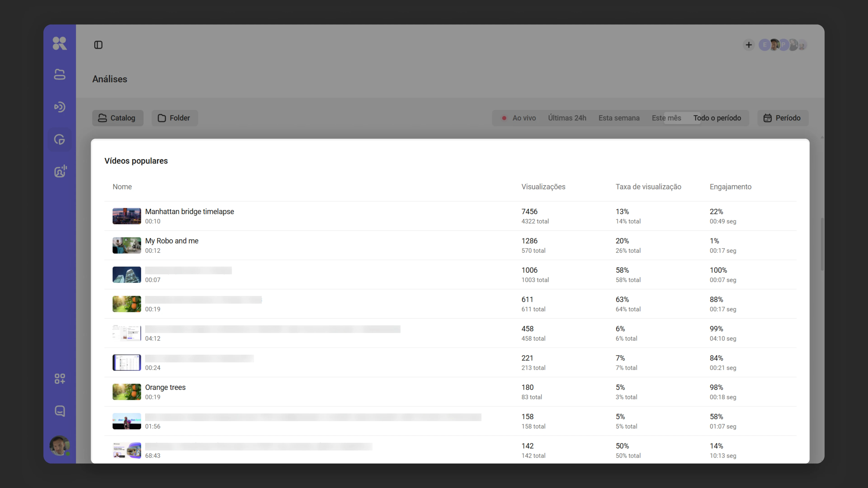Click the page vertical scrollbar
The image size is (868, 488).
click(x=822, y=244)
